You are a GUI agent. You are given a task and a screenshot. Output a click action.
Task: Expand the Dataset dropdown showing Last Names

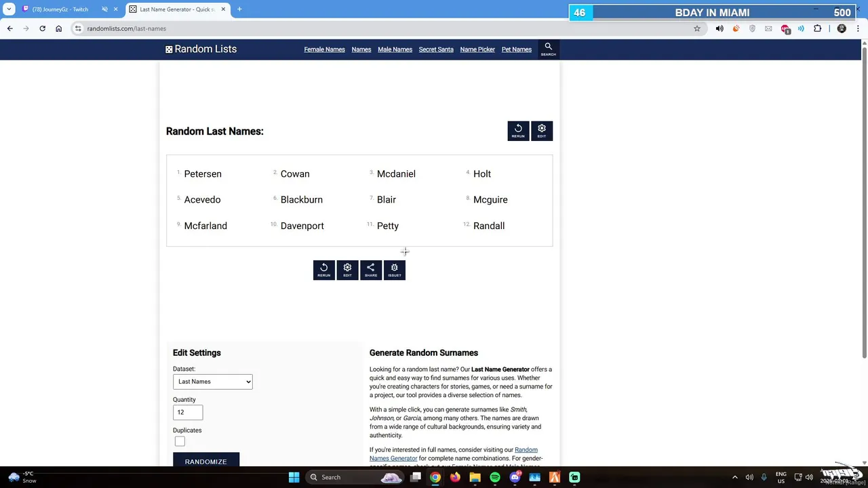click(212, 382)
